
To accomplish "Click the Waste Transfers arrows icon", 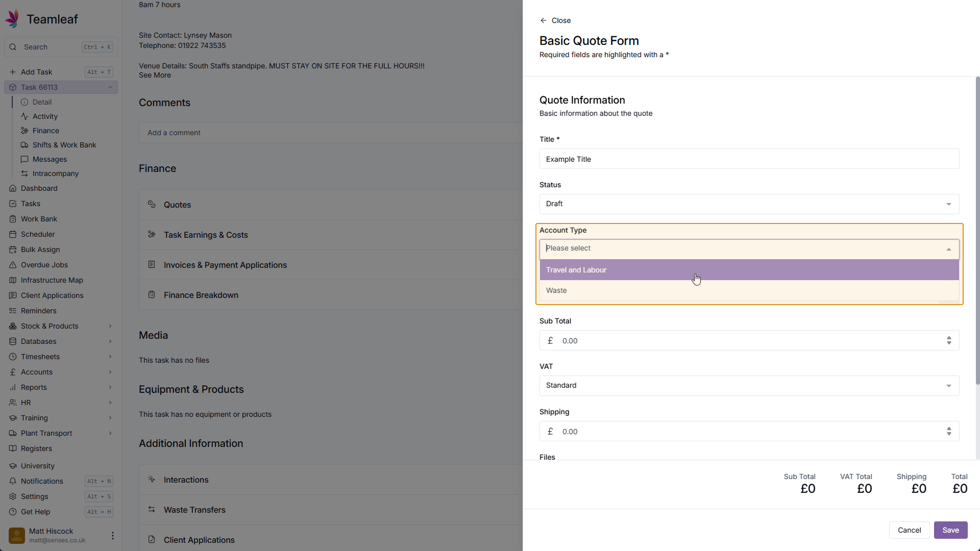I will click(x=152, y=509).
